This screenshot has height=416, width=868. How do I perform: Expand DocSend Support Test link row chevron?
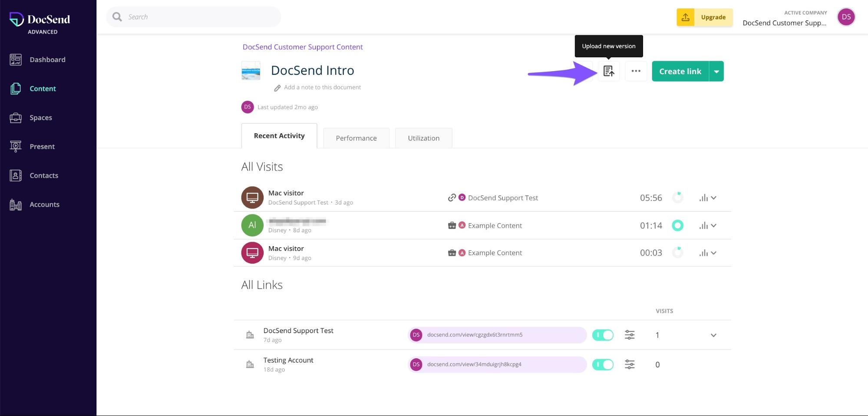click(713, 335)
